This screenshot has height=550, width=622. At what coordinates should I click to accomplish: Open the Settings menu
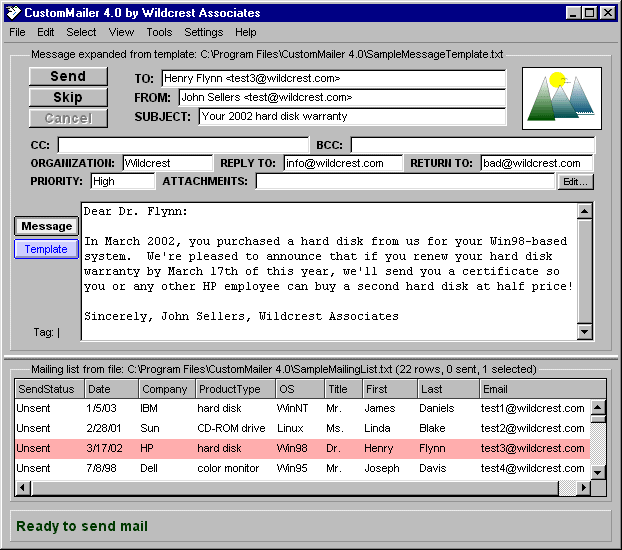pos(203,32)
